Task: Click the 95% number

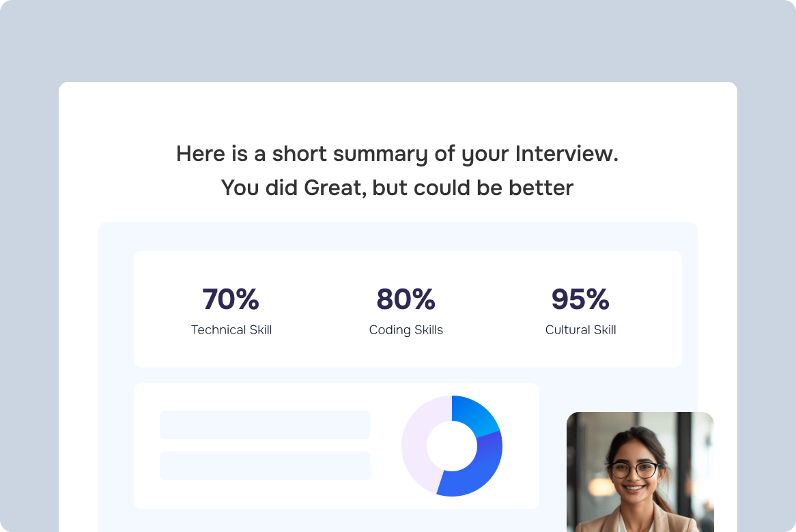Action: pos(580,299)
